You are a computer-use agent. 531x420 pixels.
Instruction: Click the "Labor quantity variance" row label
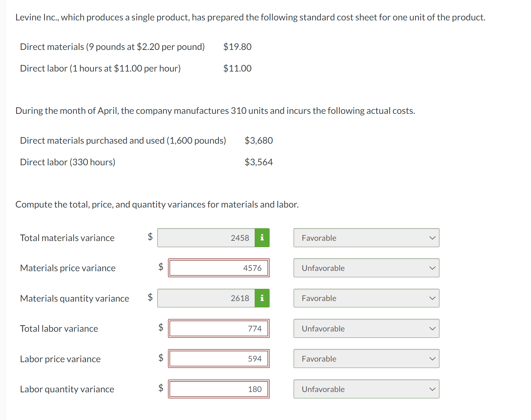(x=67, y=389)
